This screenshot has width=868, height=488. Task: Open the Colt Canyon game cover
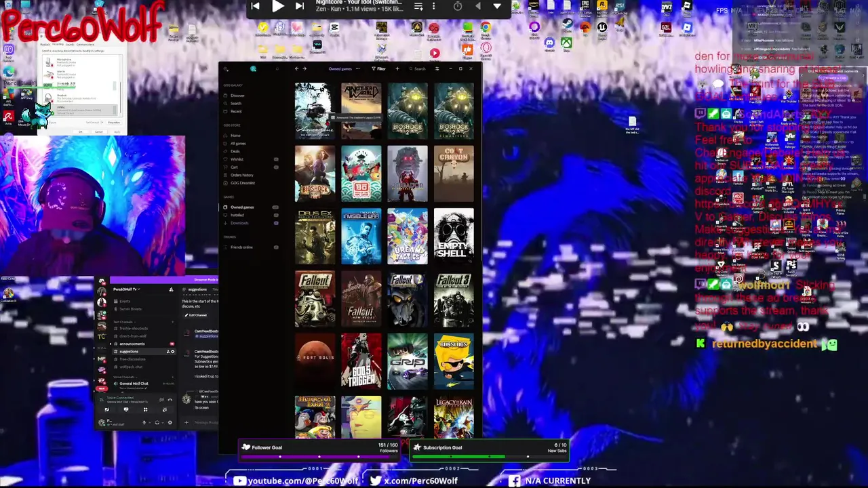[x=454, y=174]
